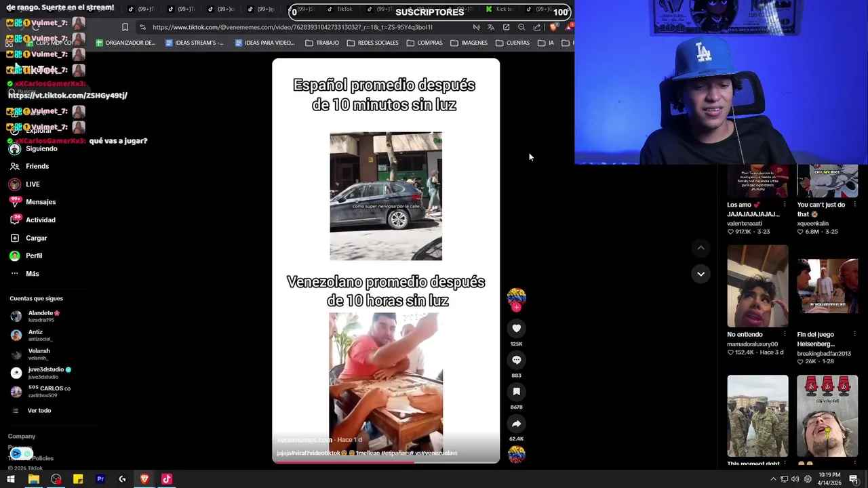Viewport: 868px width, 488px height.
Task: Open the CARLOS carlithos509 account
Action: point(41,391)
